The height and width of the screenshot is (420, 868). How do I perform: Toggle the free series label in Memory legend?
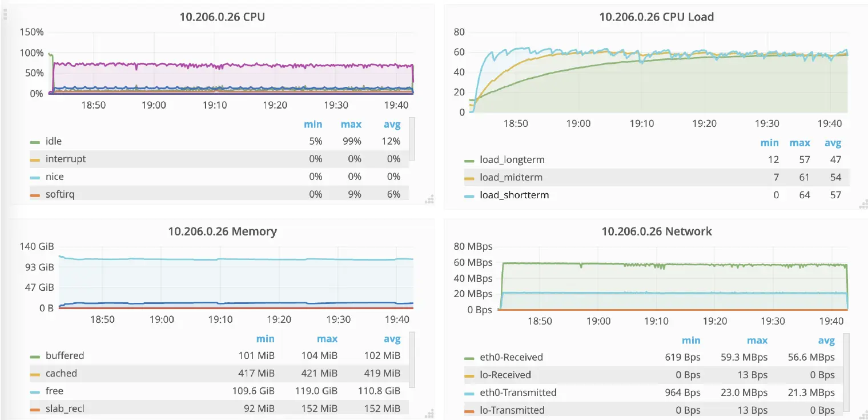coord(54,391)
